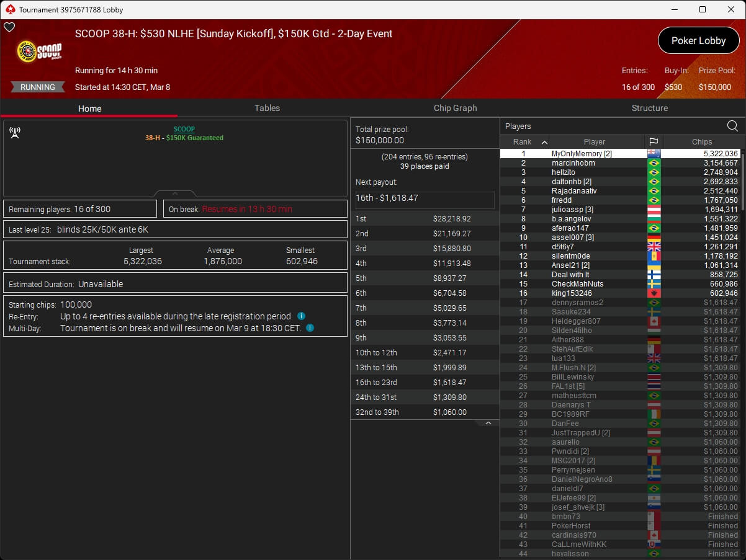The image size is (746, 560).
Task: Open the Chip Graph tab
Action: click(455, 108)
